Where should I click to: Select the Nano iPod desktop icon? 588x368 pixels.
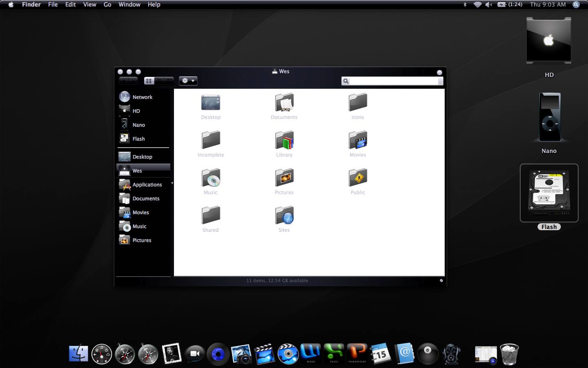[x=550, y=118]
